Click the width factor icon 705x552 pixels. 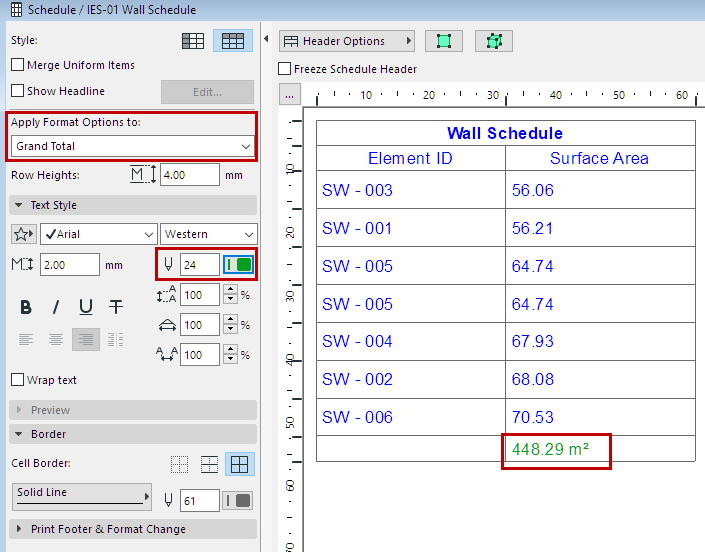[167, 325]
